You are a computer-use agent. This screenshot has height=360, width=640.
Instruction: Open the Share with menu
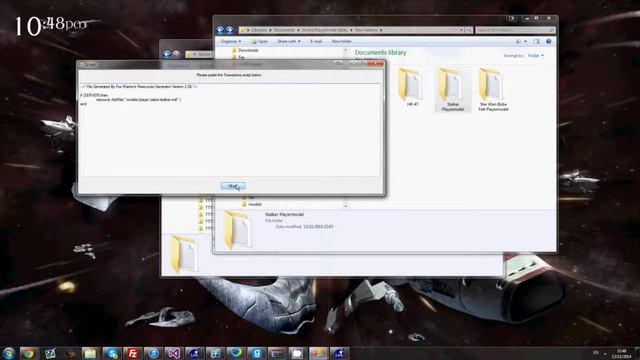click(289, 41)
